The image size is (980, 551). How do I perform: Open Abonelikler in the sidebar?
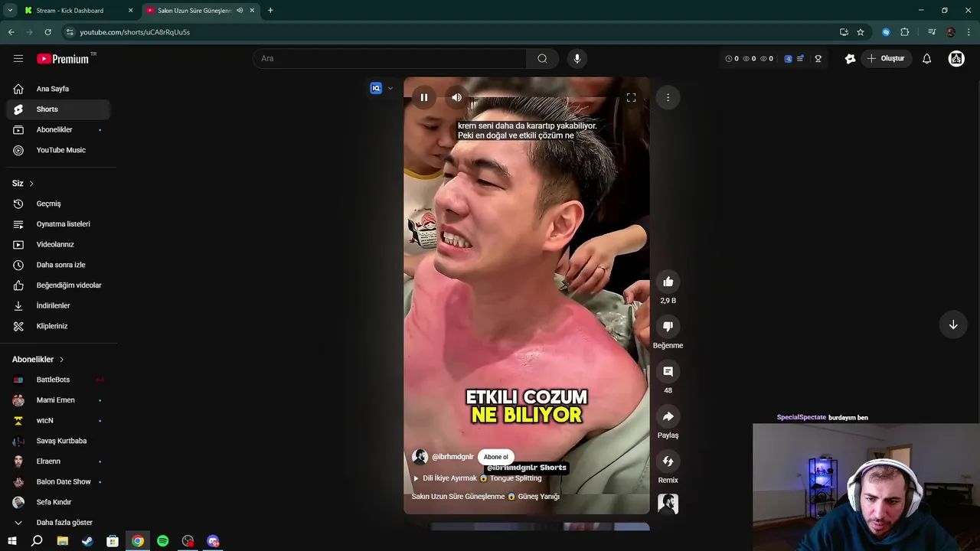[58, 130]
